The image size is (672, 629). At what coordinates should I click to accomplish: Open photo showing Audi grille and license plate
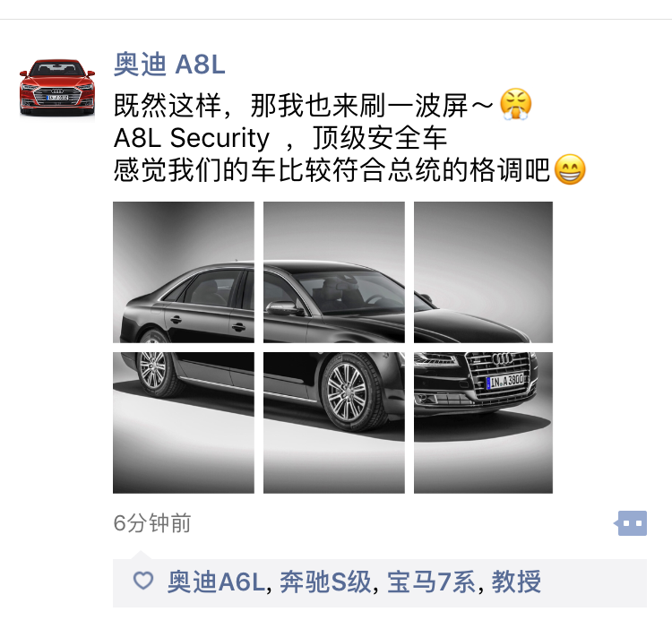483,423
